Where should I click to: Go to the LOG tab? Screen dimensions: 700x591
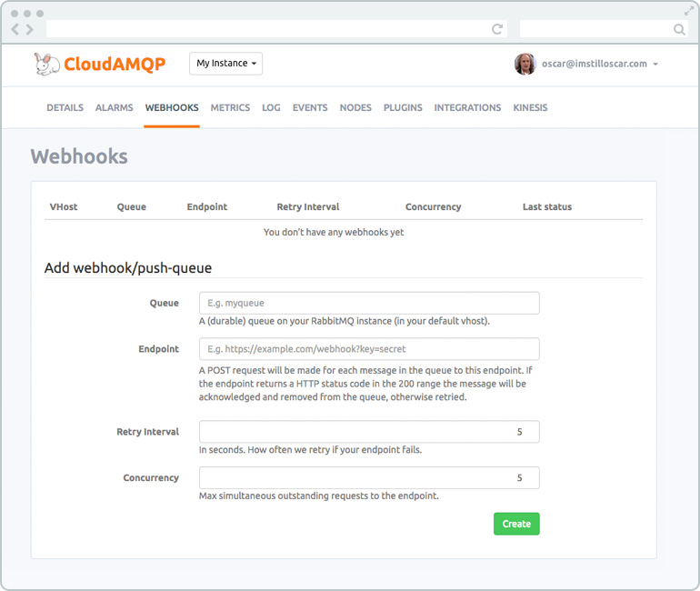click(271, 107)
